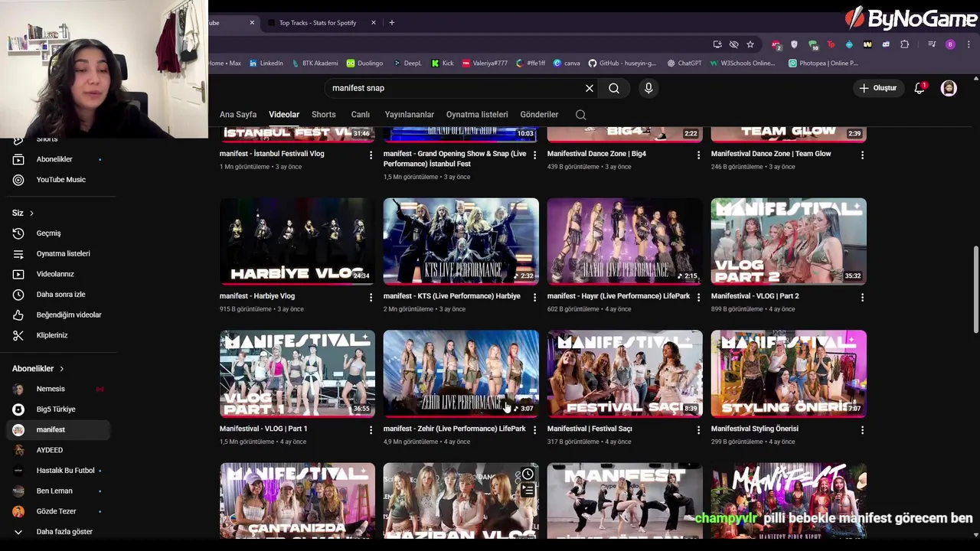Open Gözde Tezer subscription channel

coord(58,511)
